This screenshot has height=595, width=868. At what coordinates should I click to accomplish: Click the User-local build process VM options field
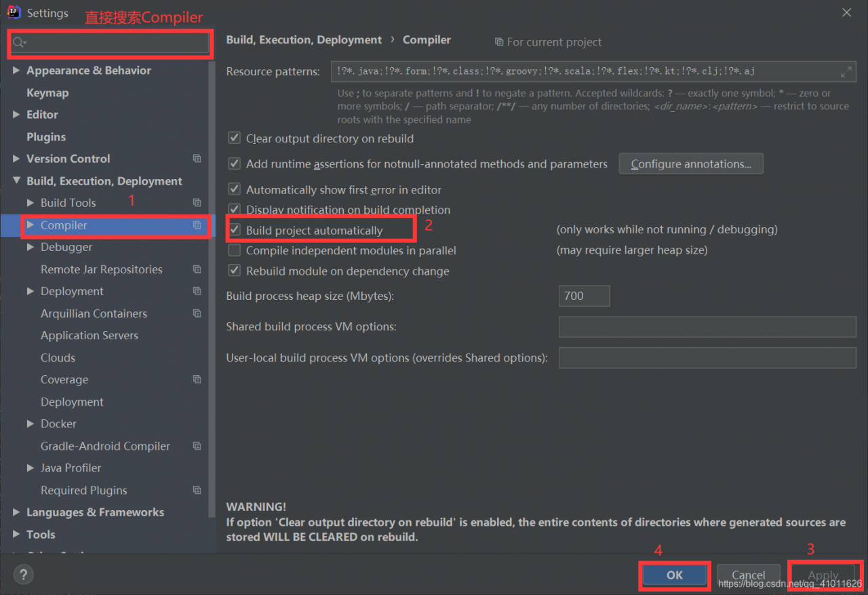(707, 358)
